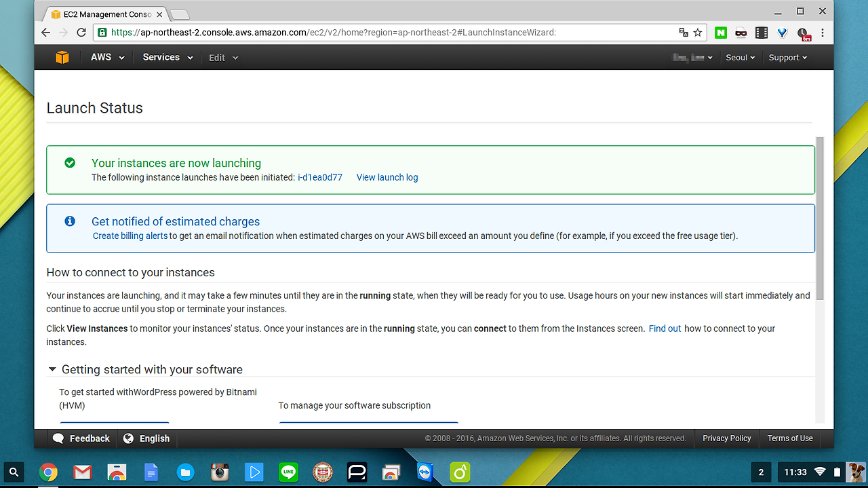Open a new browser tab
The height and width of the screenshot is (488, 868).
[x=179, y=14]
